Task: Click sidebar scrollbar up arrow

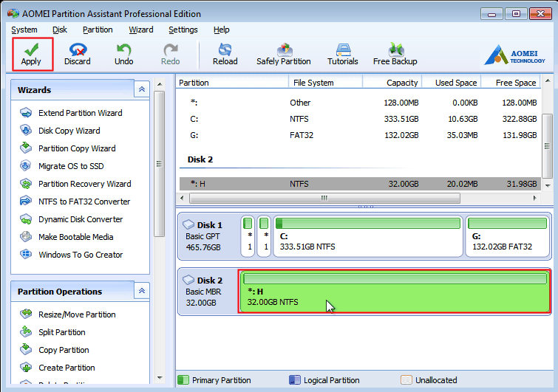Action: (160, 84)
